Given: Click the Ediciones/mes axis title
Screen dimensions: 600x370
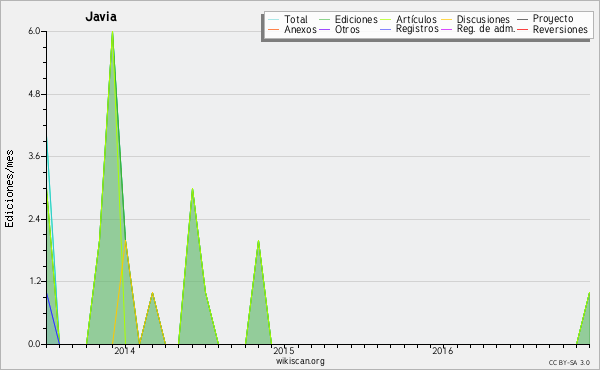Looking at the screenshot, I should 9,189.
